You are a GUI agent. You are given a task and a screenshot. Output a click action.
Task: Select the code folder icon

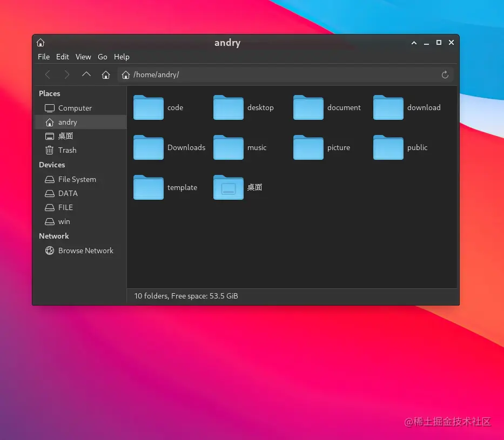point(149,107)
